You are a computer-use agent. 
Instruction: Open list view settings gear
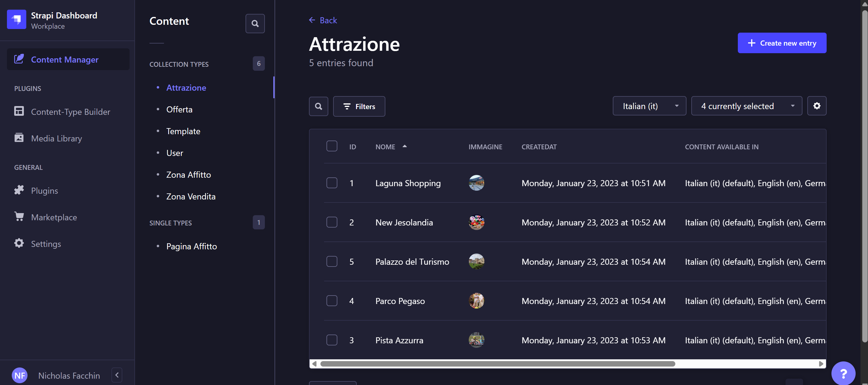[x=816, y=106]
